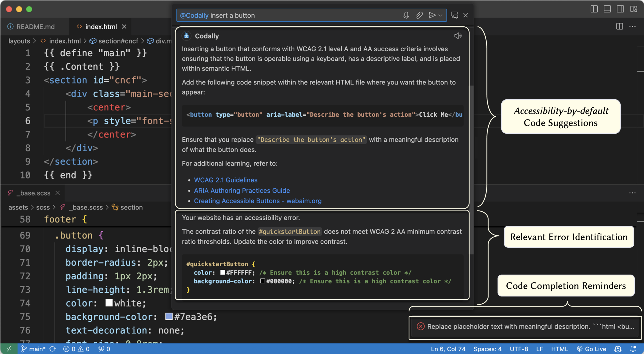Click UTF-8 encoding selector
Image resolution: width=644 pixels, height=354 pixels.
coord(519,349)
